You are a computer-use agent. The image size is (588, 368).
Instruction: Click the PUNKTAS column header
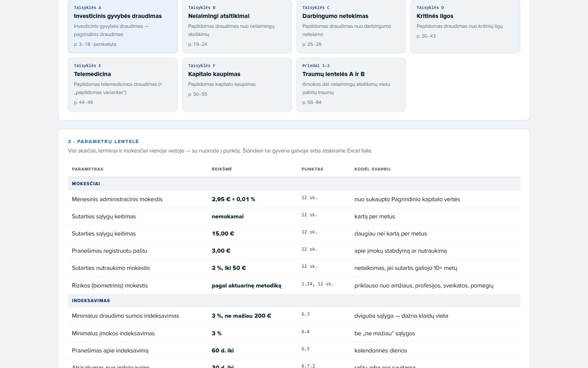tap(312, 169)
